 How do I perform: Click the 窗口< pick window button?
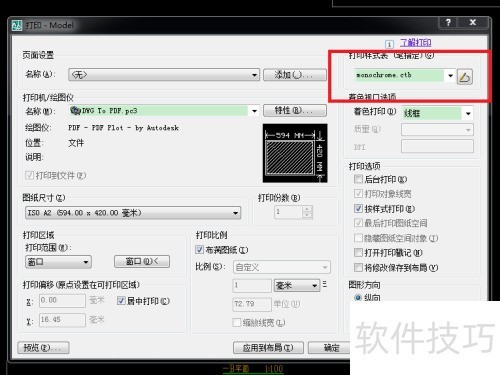click(142, 262)
